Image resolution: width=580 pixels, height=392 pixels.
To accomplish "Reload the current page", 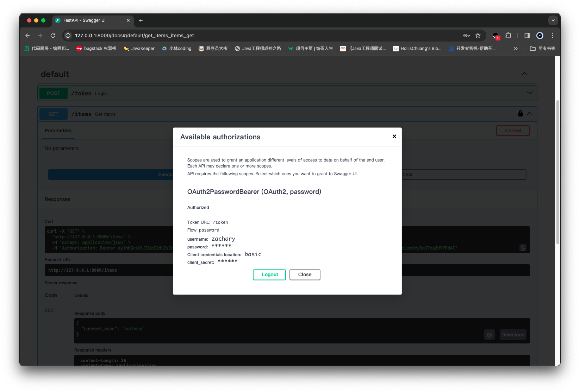I will pyautogui.click(x=53, y=36).
